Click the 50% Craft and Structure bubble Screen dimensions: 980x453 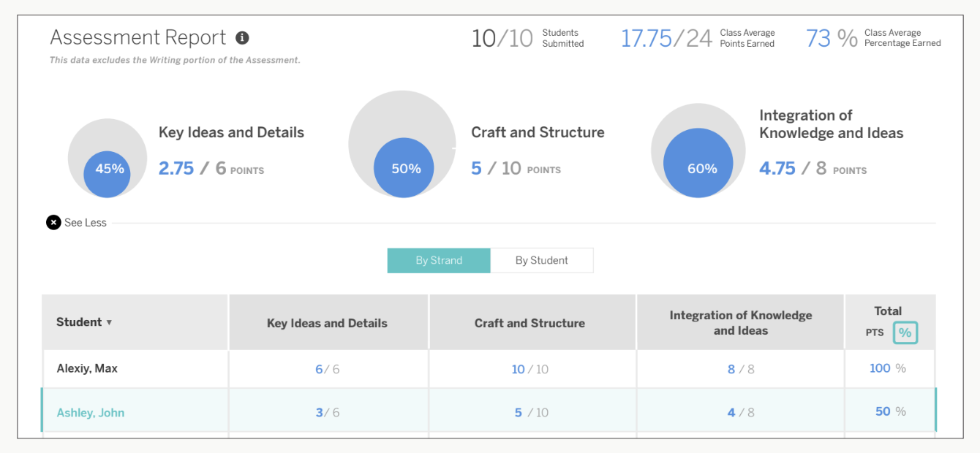tap(405, 169)
